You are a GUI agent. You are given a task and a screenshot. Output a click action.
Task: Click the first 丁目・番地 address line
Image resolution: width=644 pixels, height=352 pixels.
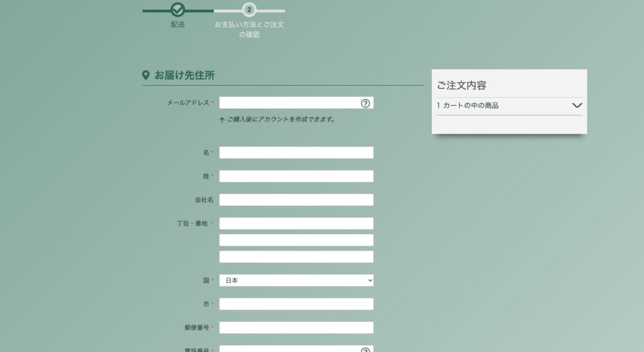[296, 224]
